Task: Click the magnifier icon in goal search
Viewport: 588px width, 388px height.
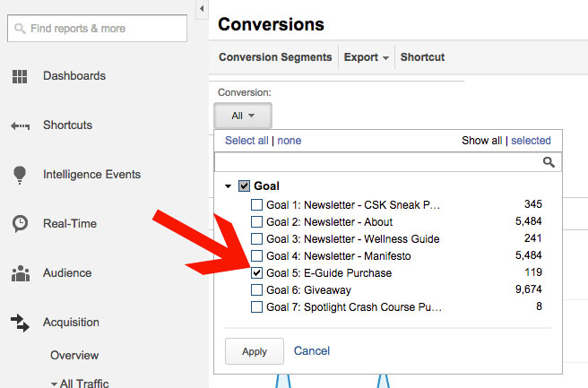Action: [549, 162]
